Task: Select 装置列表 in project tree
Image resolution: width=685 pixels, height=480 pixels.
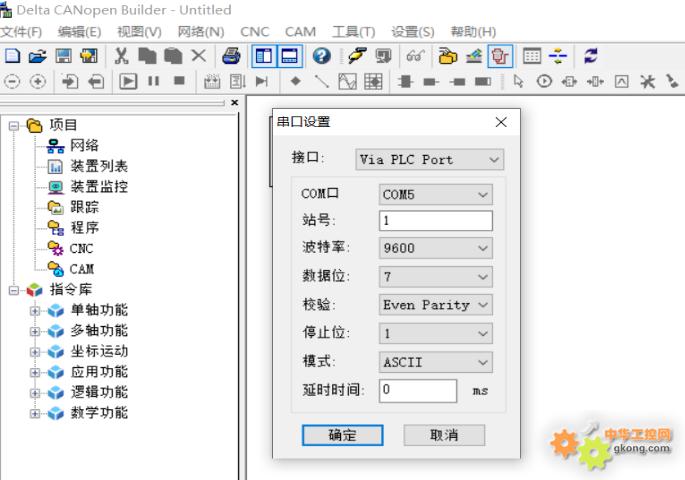Action: tap(99, 166)
